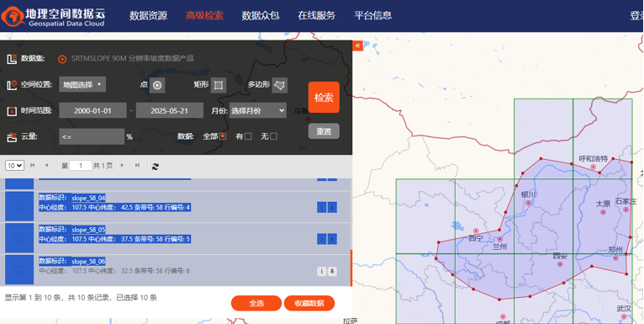Click the 银川 city marker on map
Viewport: 644px width, 324px height.
(528, 203)
